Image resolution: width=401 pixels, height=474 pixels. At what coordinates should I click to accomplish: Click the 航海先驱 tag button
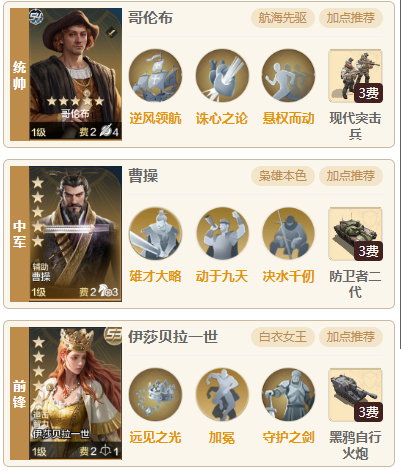(x=283, y=18)
